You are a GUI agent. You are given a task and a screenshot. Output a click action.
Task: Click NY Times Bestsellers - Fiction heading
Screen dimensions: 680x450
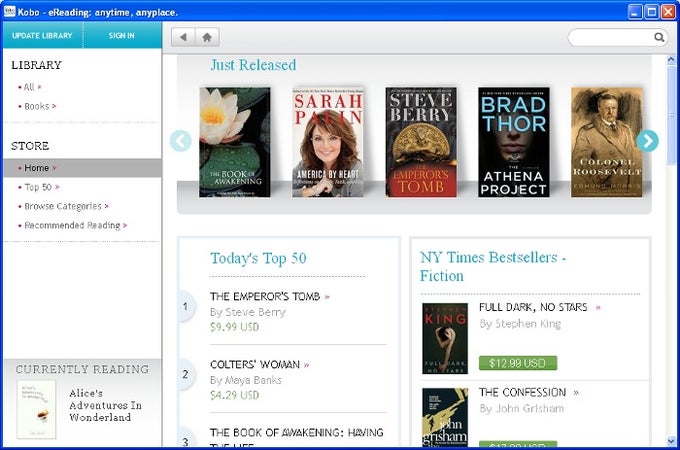pyautogui.click(x=493, y=266)
